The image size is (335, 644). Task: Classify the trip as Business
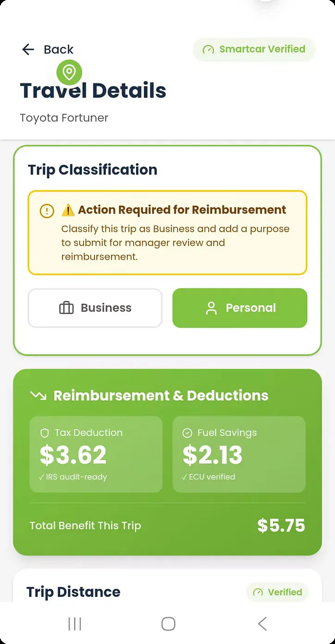(x=95, y=308)
